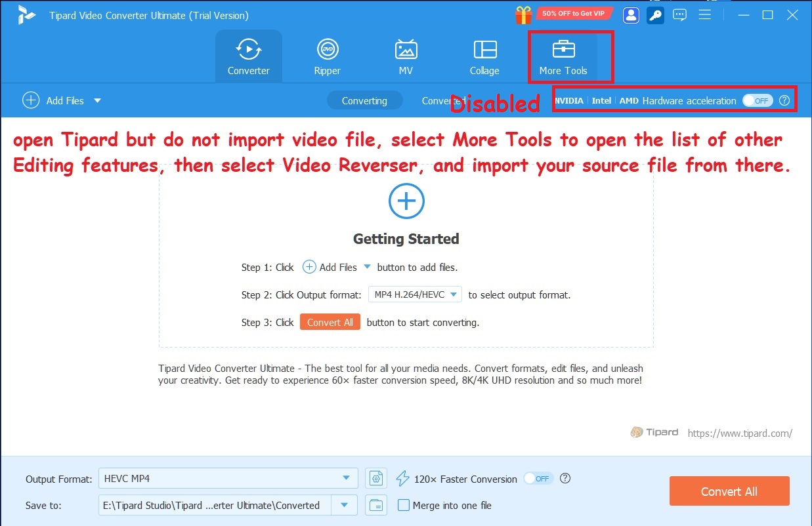Open the tipard.com website link

coord(740,433)
